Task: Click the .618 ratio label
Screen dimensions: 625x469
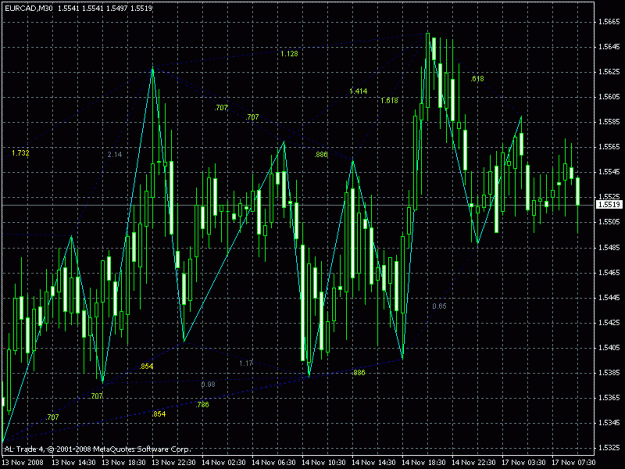Action: 478,79
